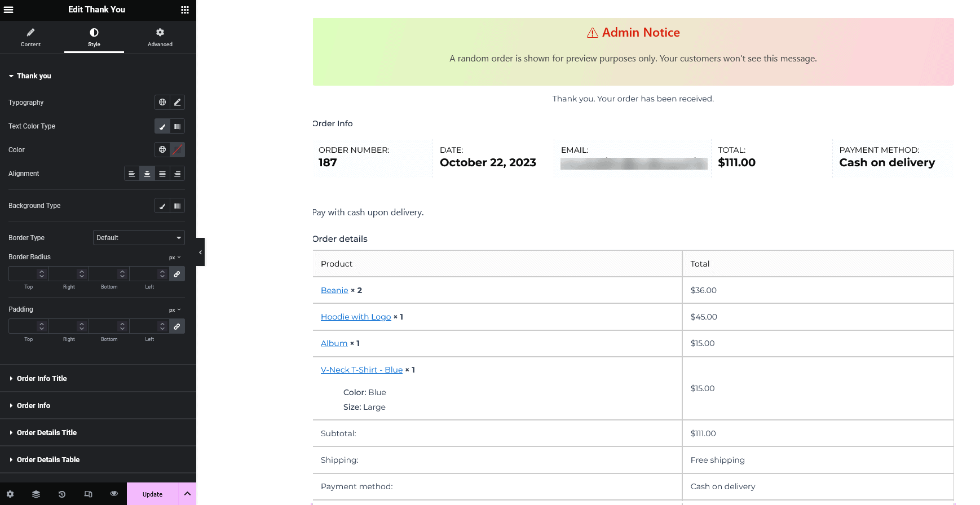Open the text Color swatch picker
The width and height of the screenshot is (980, 505).
(178, 150)
